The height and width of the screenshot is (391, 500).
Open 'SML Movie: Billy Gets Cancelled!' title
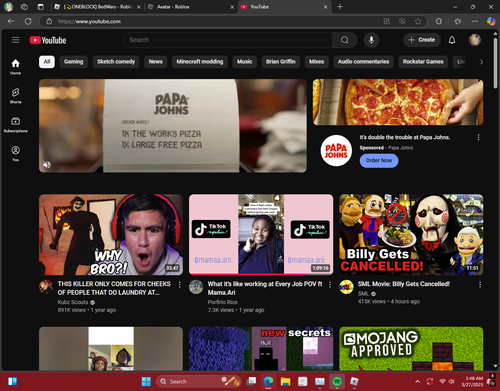tap(404, 284)
